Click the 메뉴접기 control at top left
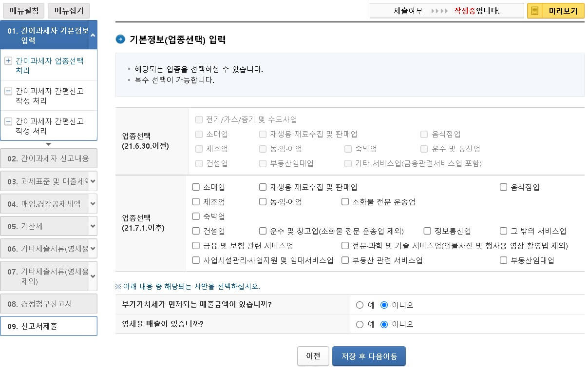Screen dimensions: 588x374 pyautogui.click(x=68, y=10)
